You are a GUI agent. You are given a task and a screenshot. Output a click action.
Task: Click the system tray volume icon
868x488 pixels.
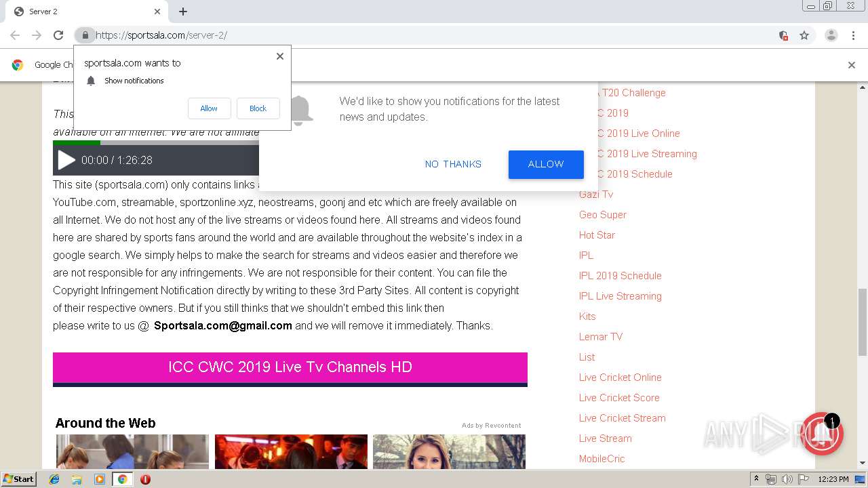tap(787, 479)
